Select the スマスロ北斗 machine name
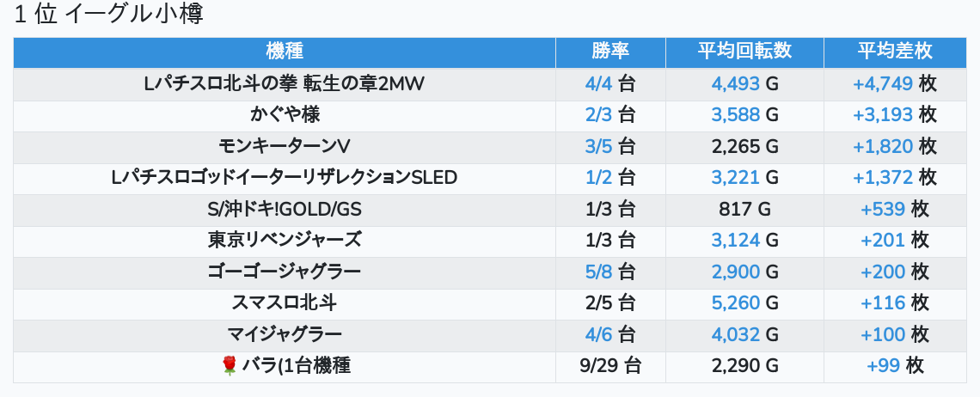The width and height of the screenshot is (980, 397). click(285, 302)
